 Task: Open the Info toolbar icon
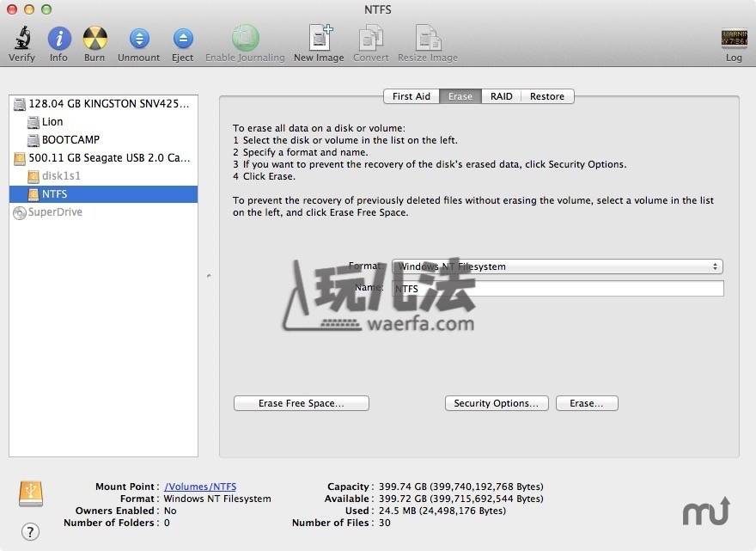tap(58, 40)
